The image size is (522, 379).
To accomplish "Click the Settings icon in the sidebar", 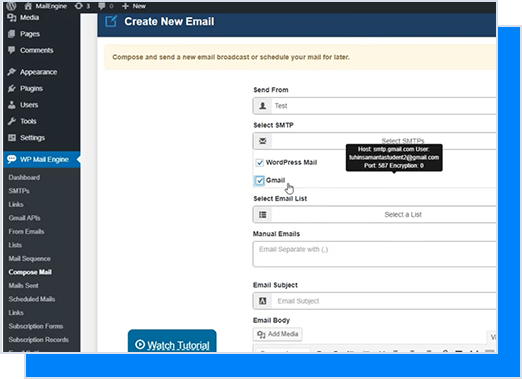I will coord(12,138).
